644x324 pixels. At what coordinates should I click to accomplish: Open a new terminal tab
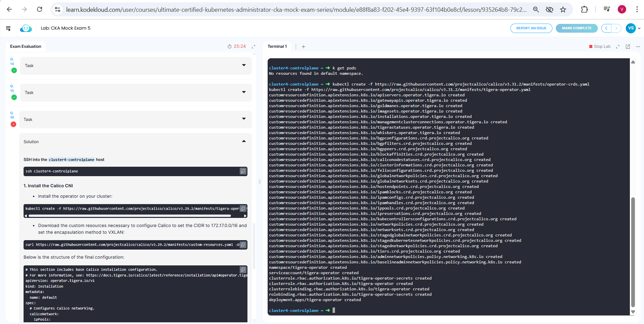[303, 47]
